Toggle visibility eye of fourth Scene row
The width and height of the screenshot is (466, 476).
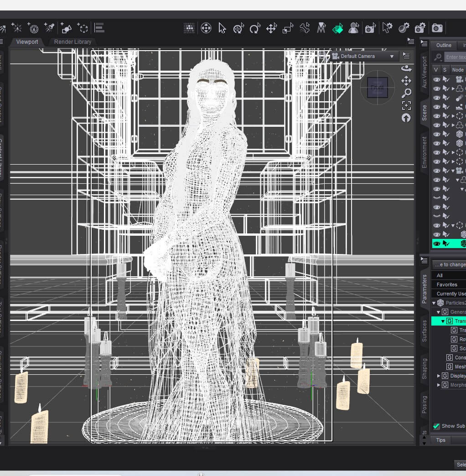436,107
